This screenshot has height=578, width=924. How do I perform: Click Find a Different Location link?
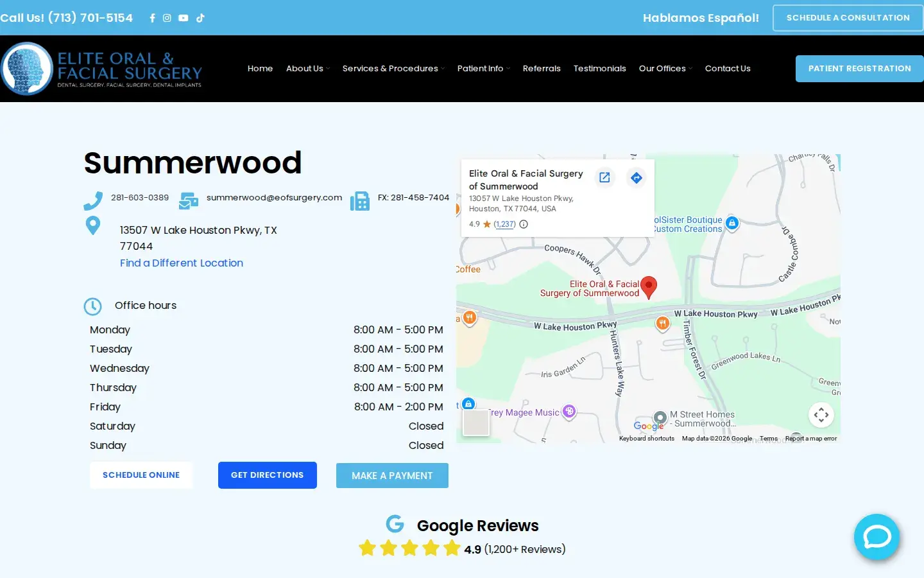[182, 263]
